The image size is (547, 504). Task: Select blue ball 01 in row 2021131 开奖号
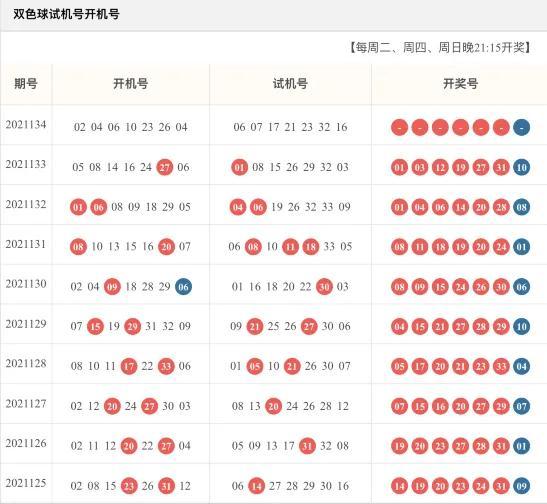point(522,247)
